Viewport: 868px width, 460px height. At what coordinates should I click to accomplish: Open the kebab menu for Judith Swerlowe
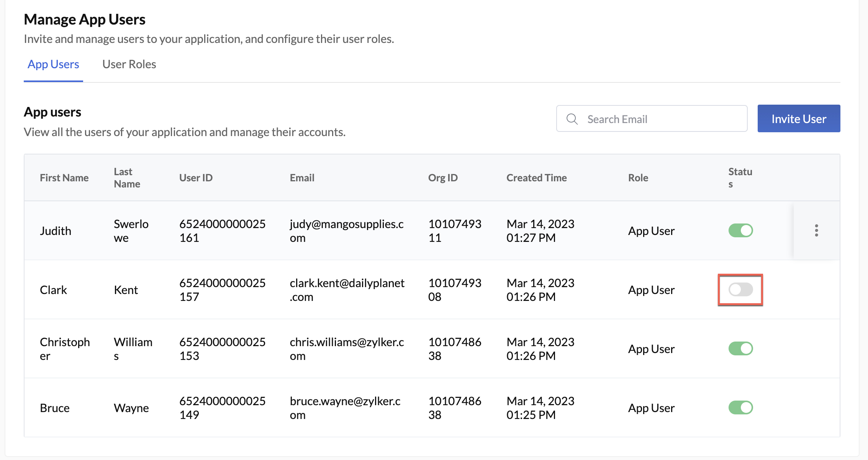[816, 230]
